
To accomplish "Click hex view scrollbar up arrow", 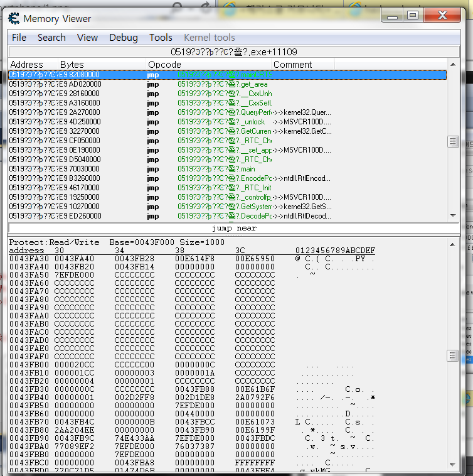I will click(454, 242).
